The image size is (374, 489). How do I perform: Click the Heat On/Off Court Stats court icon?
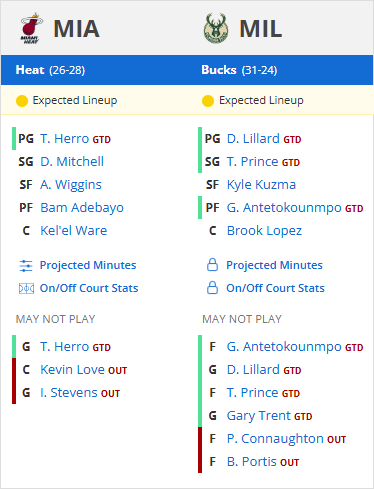[x=26, y=288]
